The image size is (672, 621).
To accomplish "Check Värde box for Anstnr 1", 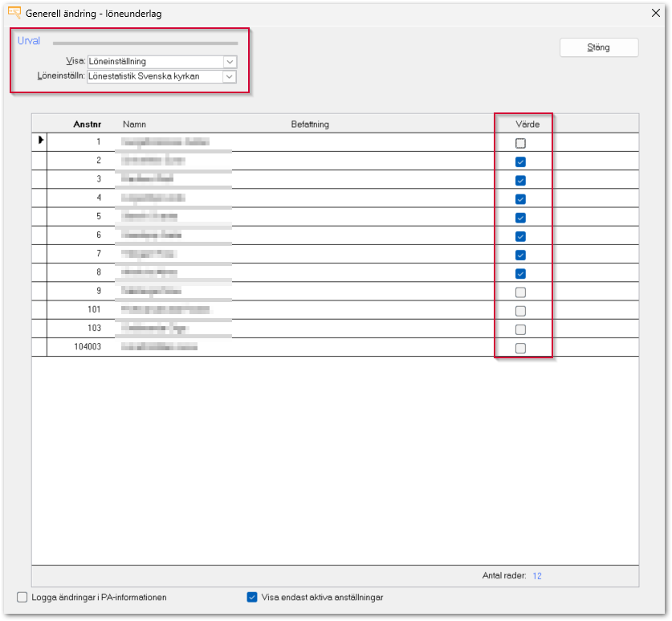I will (520, 143).
